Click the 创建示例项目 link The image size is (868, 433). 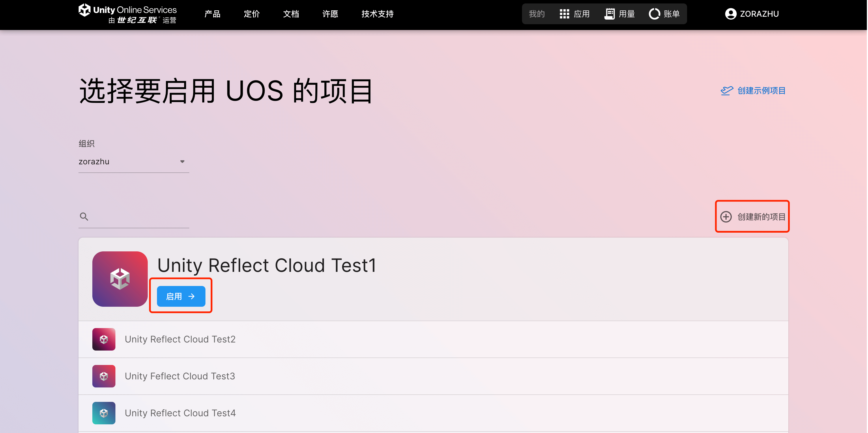(x=753, y=91)
